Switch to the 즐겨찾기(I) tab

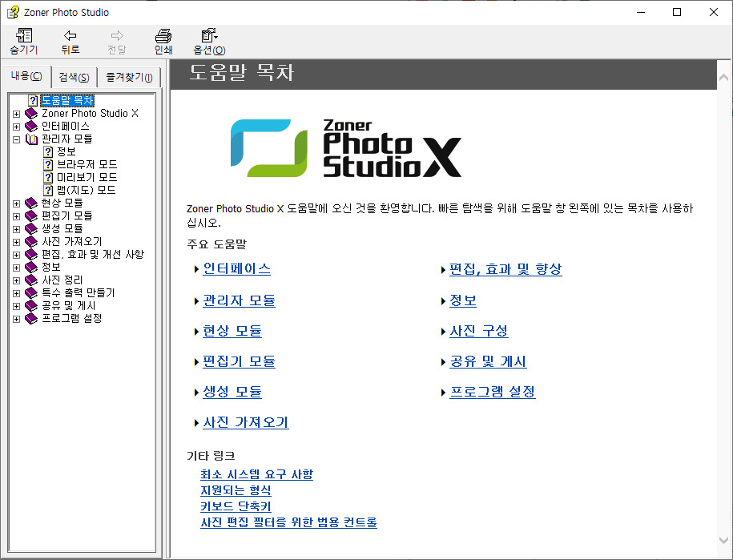pyautogui.click(x=129, y=77)
